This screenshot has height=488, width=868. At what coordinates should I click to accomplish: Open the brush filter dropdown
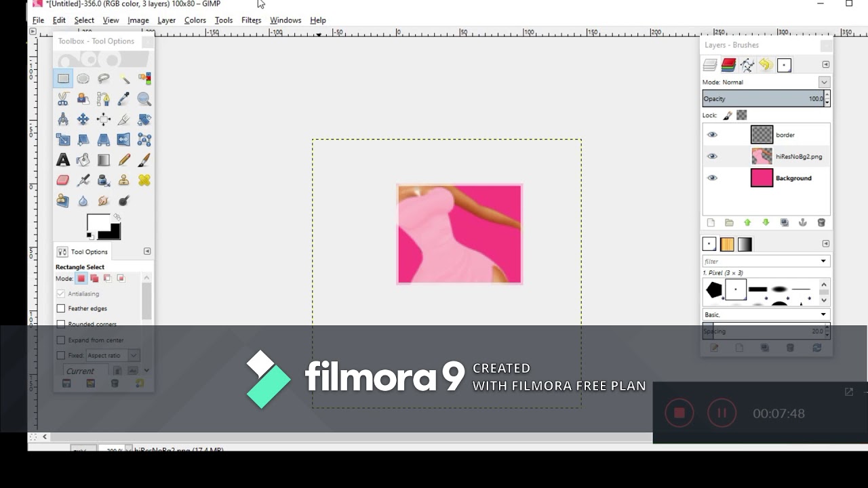click(823, 261)
